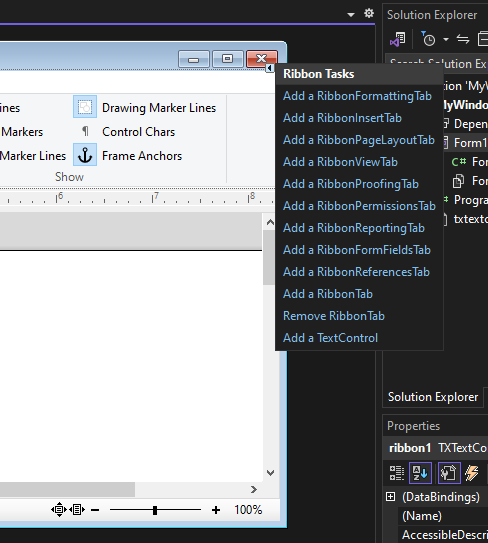Show Events via the lightning bolt icon
This screenshot has height=543, width=488.
472,473
